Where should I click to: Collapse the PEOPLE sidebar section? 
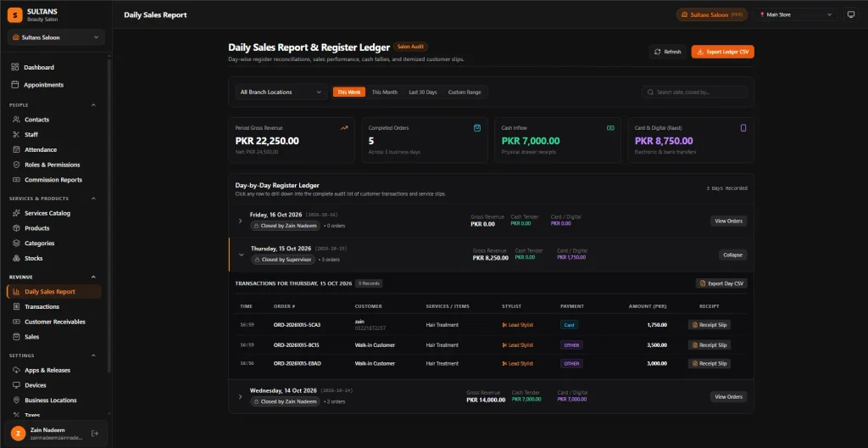93,105
